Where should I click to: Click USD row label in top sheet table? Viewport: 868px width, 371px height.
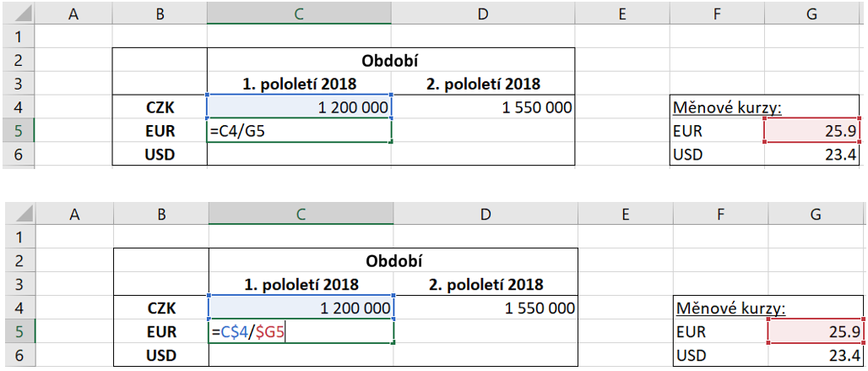click(x=159, y=155)
